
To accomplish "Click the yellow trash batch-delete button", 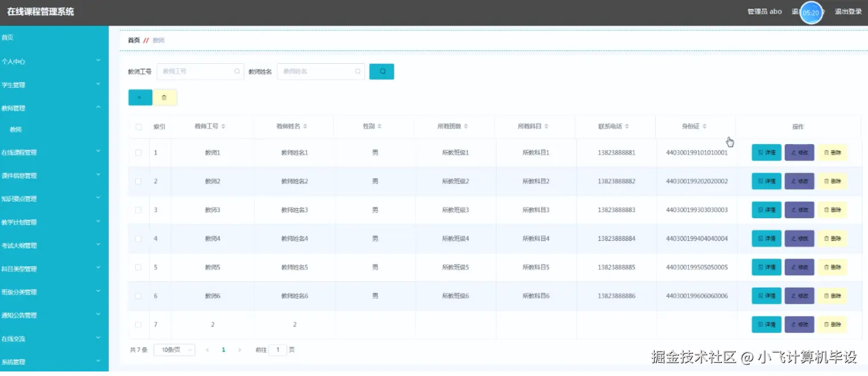I will coord(165,97).
